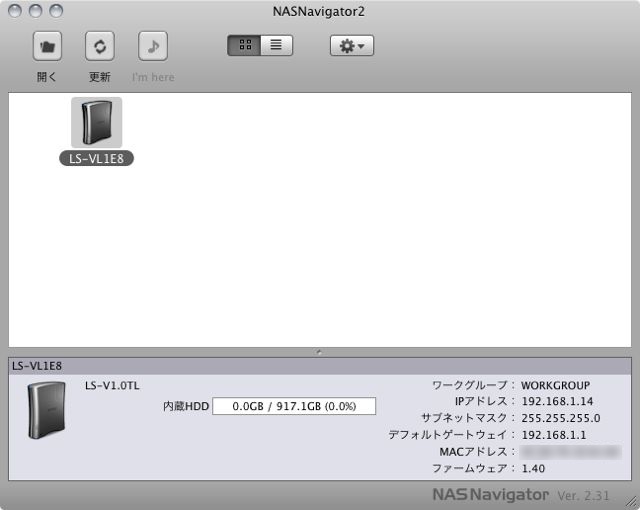Click the IPアドレス label
The image size is (640, 510).
coord(485,401)
